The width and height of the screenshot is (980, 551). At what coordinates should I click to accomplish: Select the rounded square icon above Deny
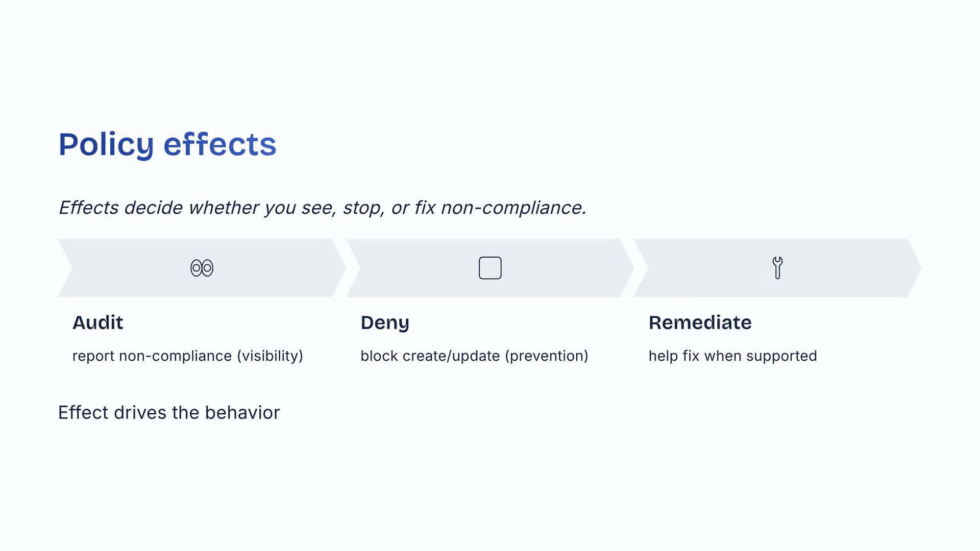point(490,268)
